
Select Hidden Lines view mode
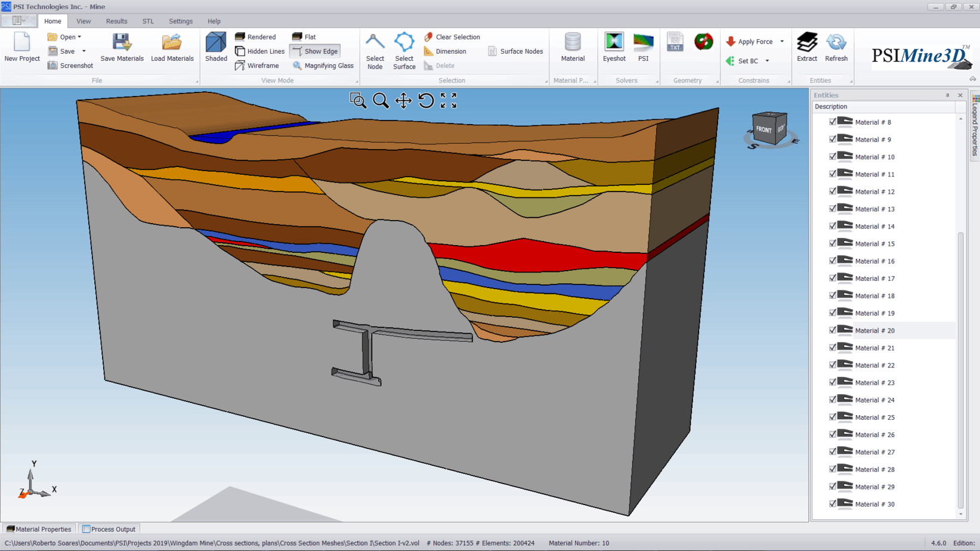[x=259, y=51]
